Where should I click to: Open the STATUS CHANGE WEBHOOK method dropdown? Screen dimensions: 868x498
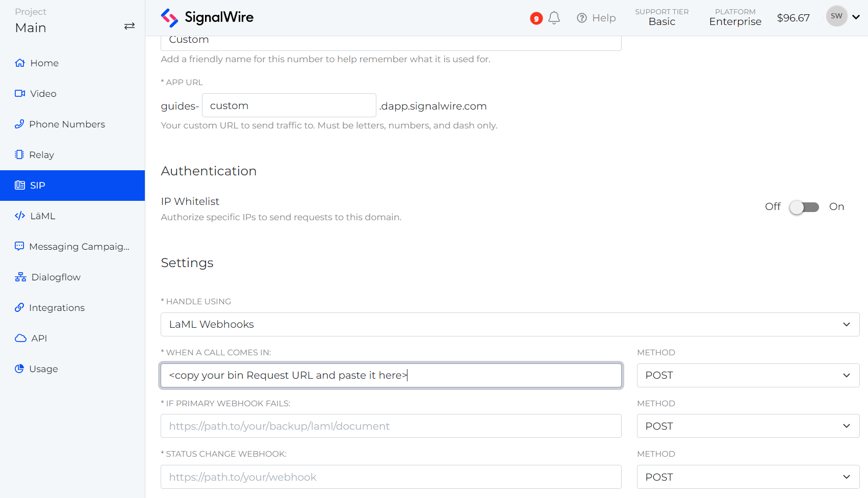coord(747,477)
